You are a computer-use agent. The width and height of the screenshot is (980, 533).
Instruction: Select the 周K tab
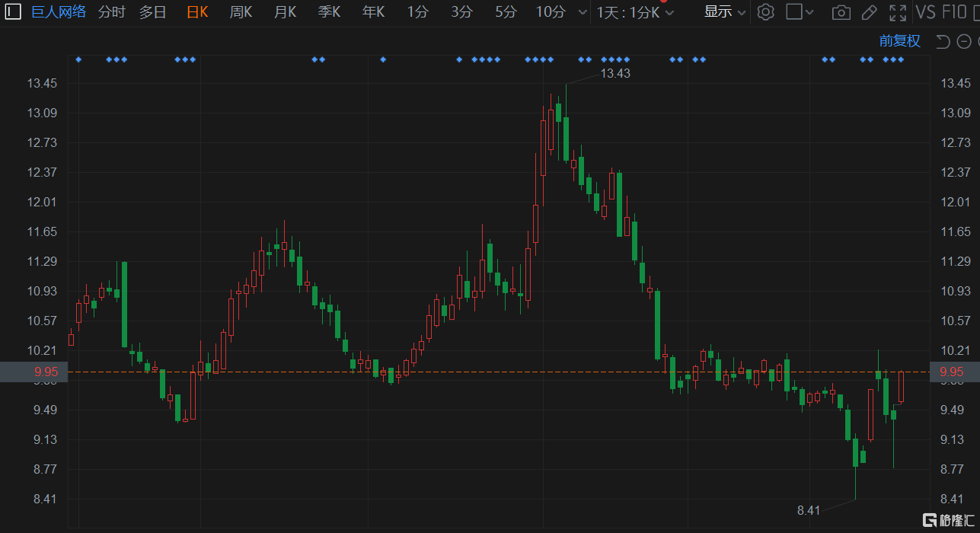pos(241,11)
